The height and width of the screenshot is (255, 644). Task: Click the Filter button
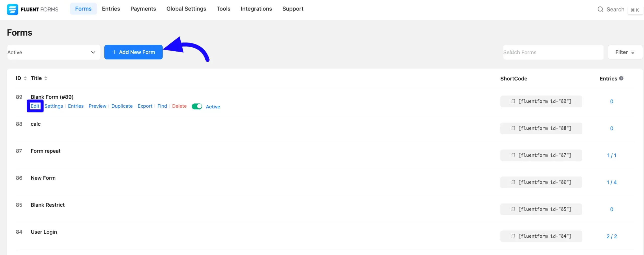[x=625, y=52]
